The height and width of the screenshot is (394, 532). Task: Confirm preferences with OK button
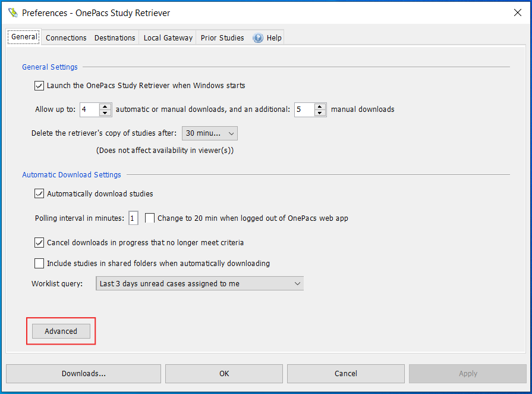coord(224,374)
